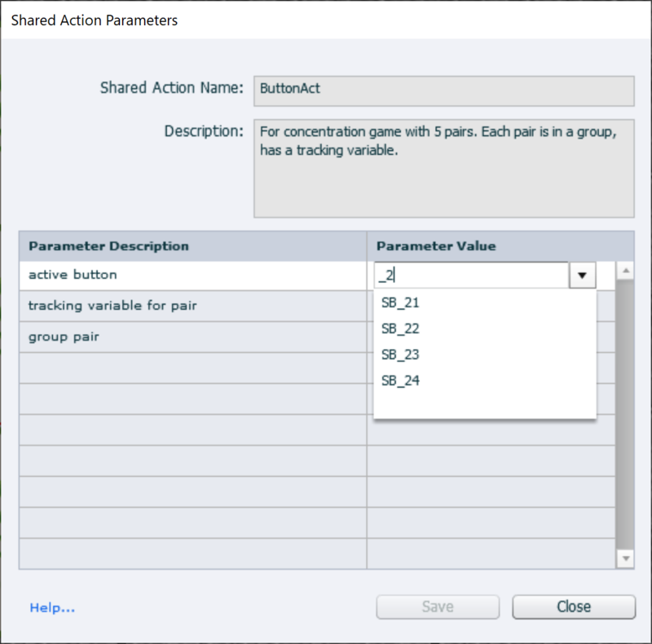The width and height of the screenshot is (652, 644).
Task: Pick the SB_23 option
Action: click(x=400, y=355)
